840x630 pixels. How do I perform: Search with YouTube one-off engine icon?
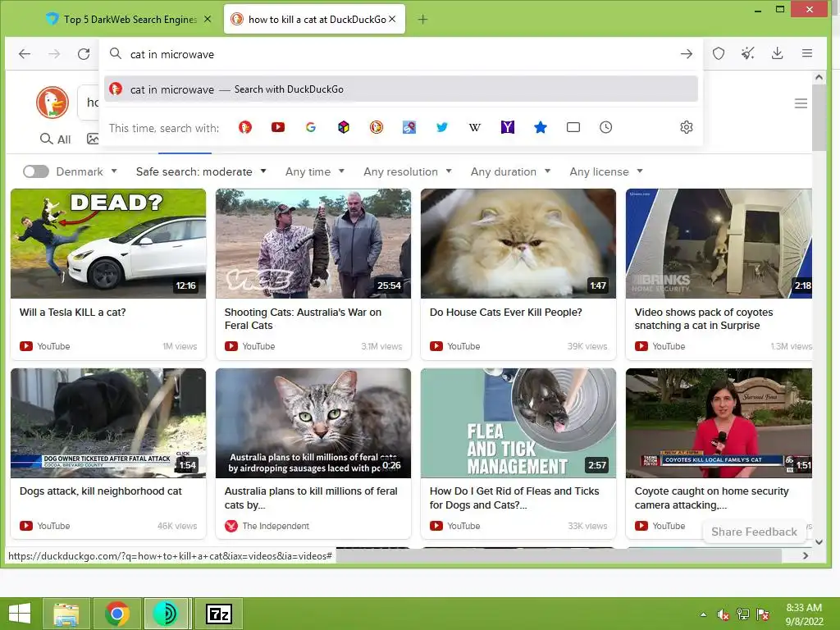(x=277, y=127)
